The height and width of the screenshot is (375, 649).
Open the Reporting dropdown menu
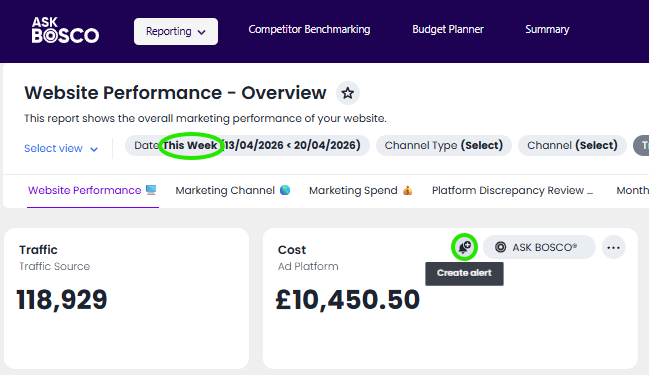[176, 31]
